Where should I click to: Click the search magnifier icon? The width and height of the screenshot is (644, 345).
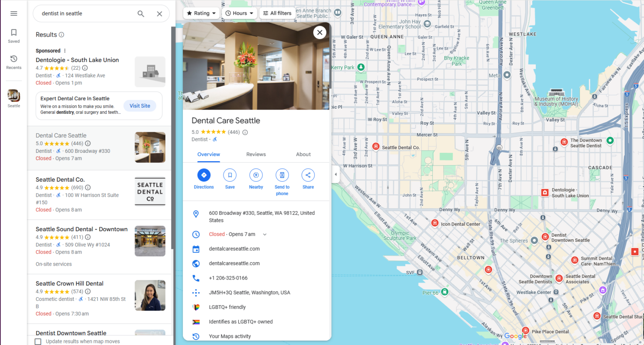[141, 13]
